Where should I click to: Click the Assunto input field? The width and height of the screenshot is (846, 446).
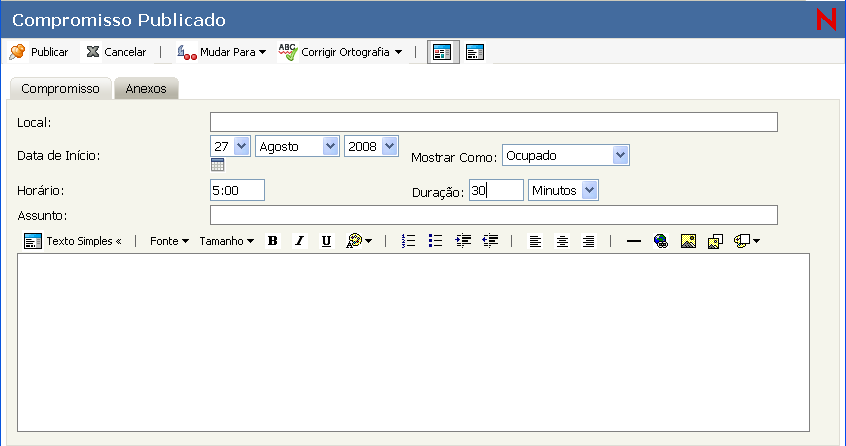[494, 215]
